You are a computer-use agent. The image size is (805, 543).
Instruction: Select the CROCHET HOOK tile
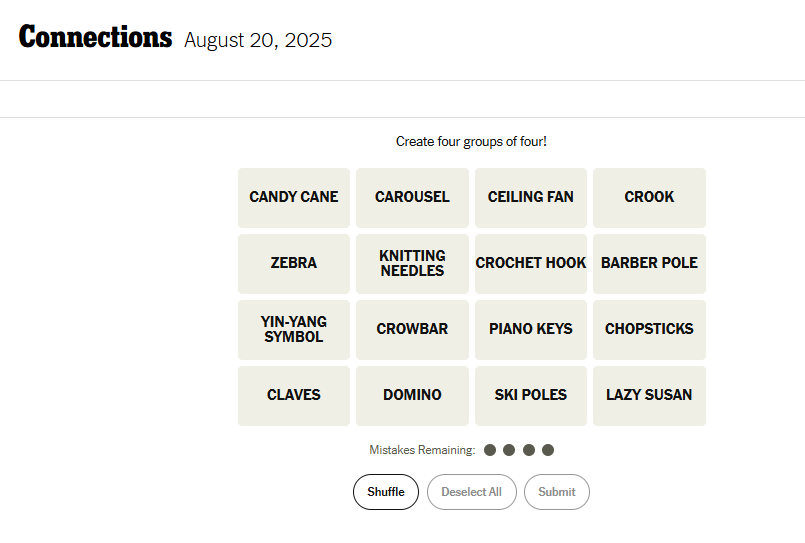click(x=531, y=263)
